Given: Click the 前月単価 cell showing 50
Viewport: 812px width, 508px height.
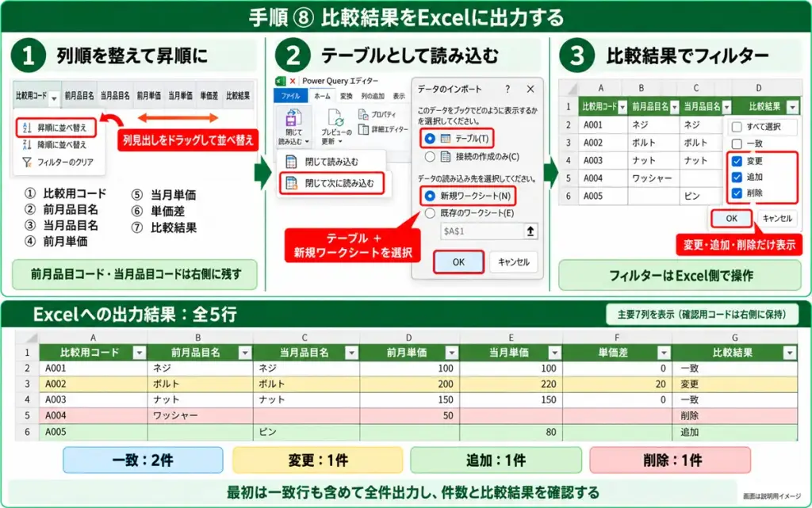Looking at the screenshot, I should [409, 415].
